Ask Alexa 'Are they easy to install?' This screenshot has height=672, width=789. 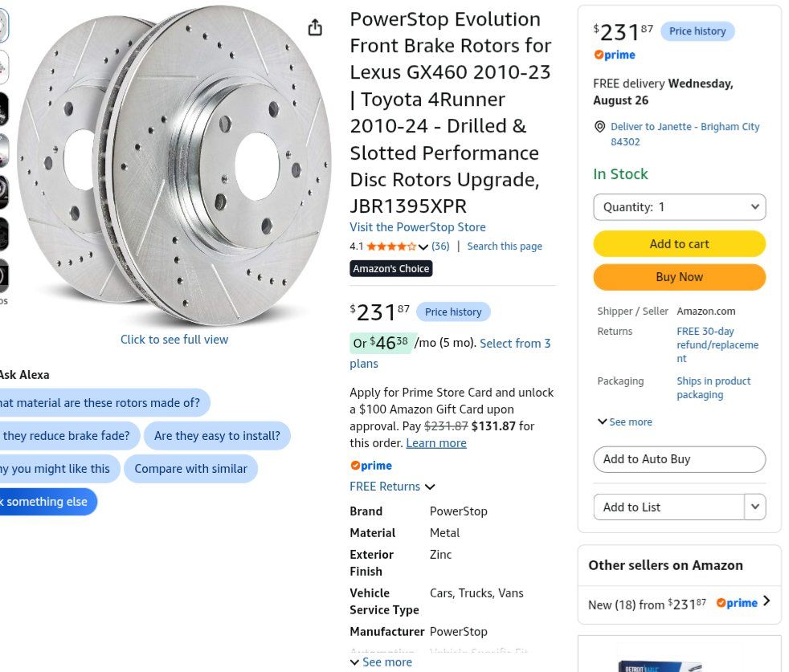point(217,436)
